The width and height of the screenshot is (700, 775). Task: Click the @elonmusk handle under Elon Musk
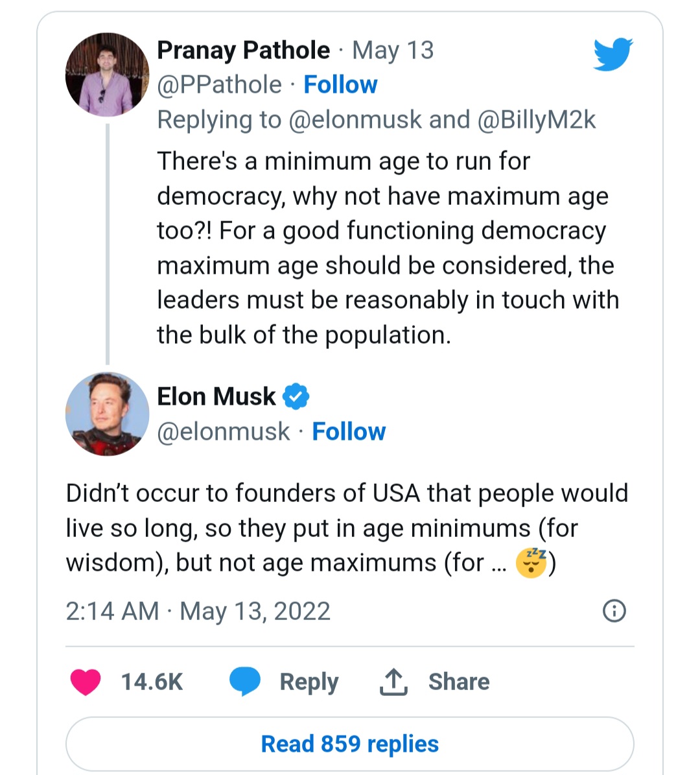click(x=224, y=431)
